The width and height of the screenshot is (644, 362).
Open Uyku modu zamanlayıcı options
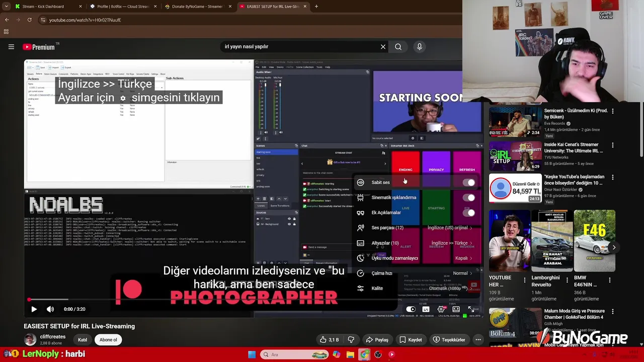pyautogui.click(x=416, y=258)
